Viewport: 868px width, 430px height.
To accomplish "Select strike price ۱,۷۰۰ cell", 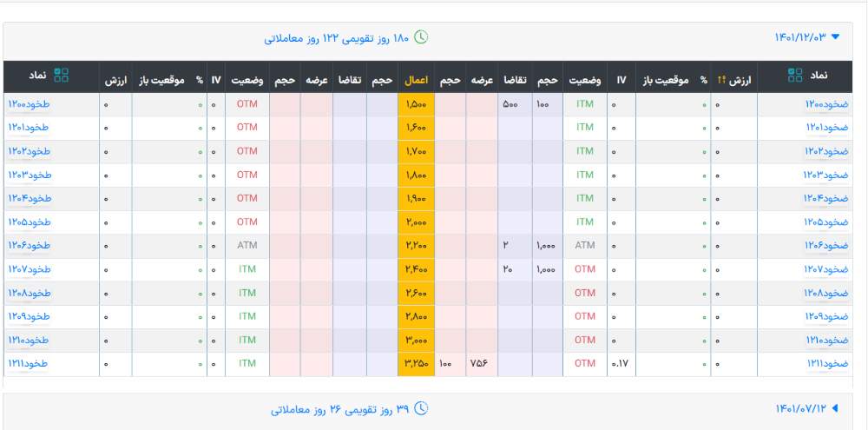I will click(416, 151).
